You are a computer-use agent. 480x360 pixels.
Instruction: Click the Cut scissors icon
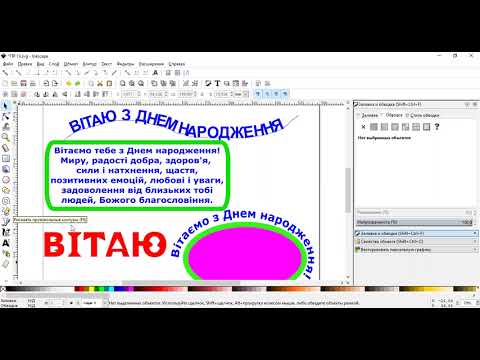pyautogui.click(x=100, y=83)
